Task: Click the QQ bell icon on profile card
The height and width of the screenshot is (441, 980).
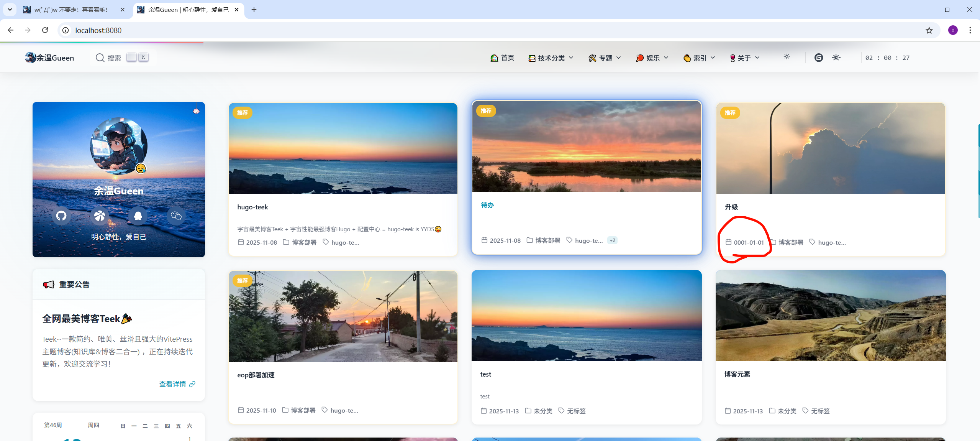Action: 138,216
